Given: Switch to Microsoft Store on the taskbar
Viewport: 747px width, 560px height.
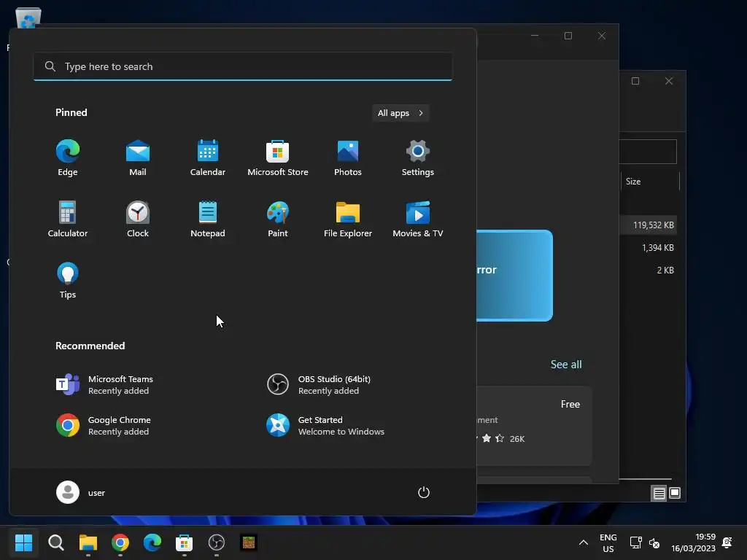Looking at the screenshot, I should tap(185, 542).
